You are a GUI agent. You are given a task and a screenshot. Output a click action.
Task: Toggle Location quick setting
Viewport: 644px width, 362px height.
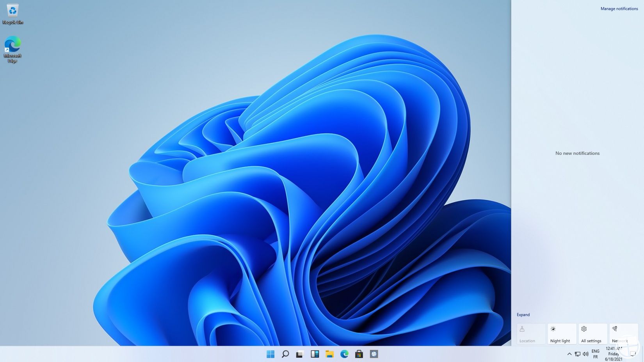530,334
